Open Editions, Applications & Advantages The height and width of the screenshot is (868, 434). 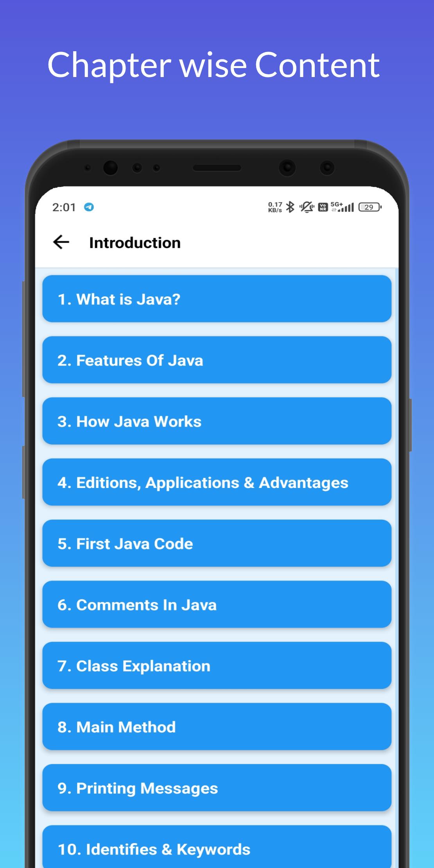pos(217,482)
